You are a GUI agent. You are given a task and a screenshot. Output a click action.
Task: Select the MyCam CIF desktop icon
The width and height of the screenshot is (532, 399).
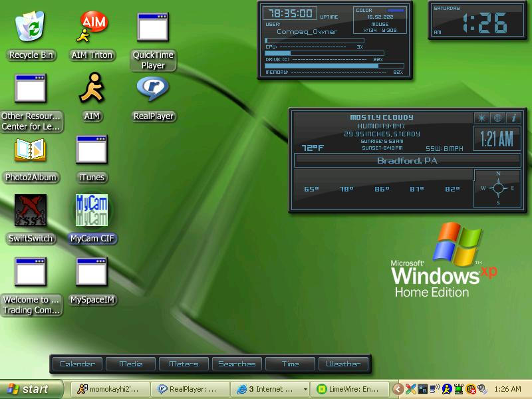click(92, 210)
